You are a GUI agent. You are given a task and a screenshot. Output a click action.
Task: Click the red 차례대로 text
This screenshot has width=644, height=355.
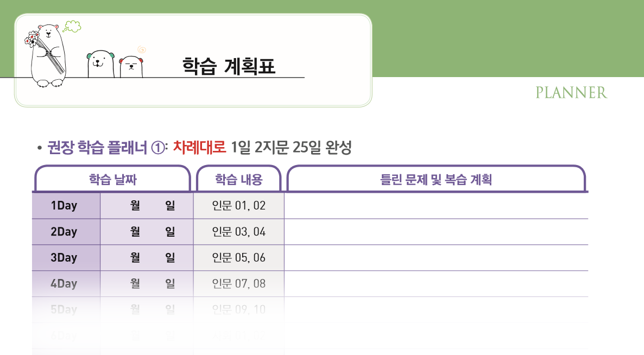click(x=199, y=147)
